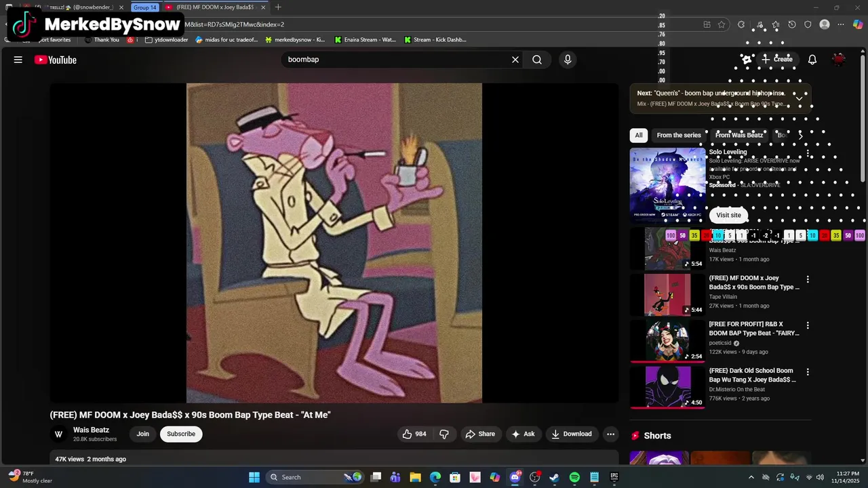Open the Dark Old School Boom Bap title
Viewport: 868px width, 488px height.
tap(753, 375)
